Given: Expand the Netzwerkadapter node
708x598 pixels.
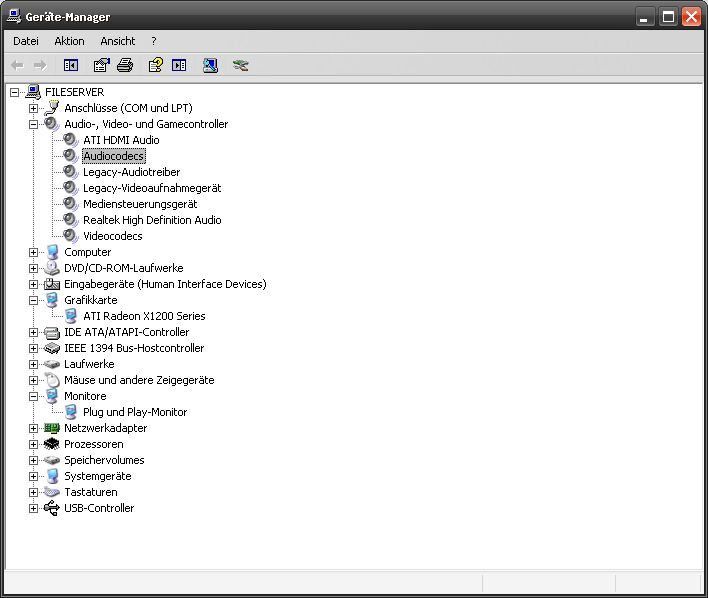Looking at the screenshot, I should click(x=33, y=428).
